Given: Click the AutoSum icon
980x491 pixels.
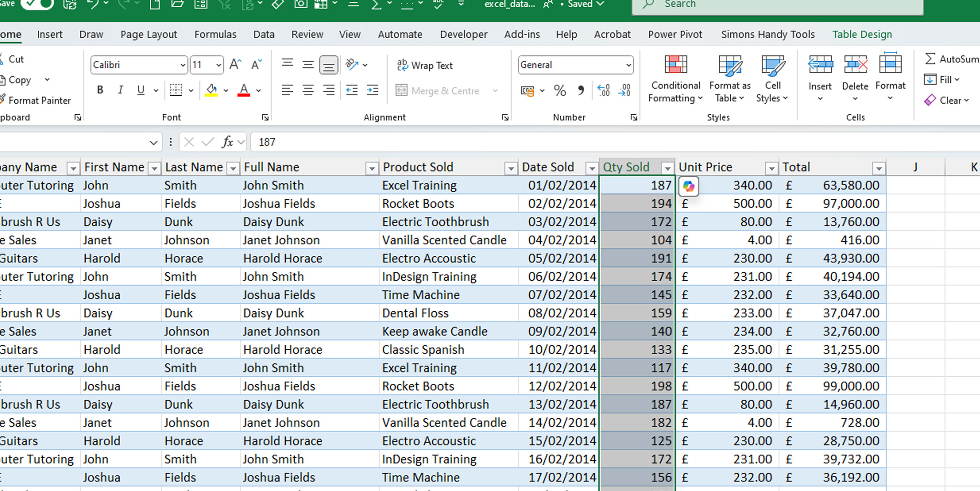Looking at the screenshot, I should [x=931, y=59].
